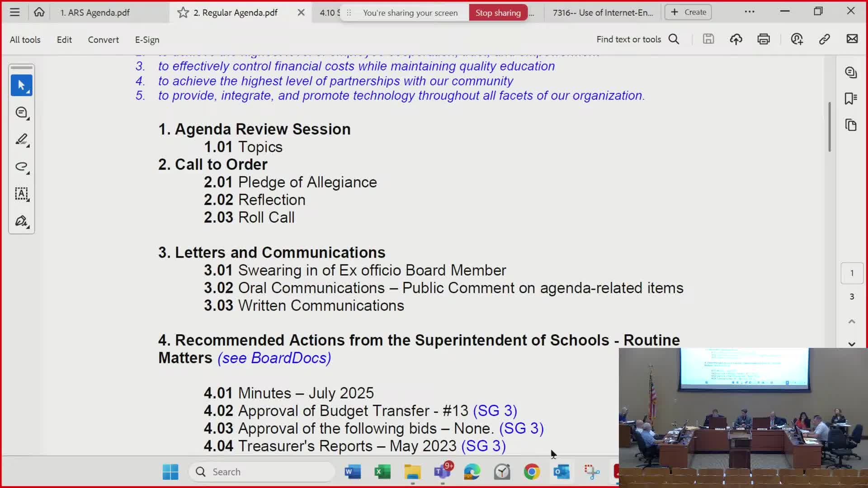The image size is (868, 488).
Task: Open the bookmarks panel
Action: [851, 99]
